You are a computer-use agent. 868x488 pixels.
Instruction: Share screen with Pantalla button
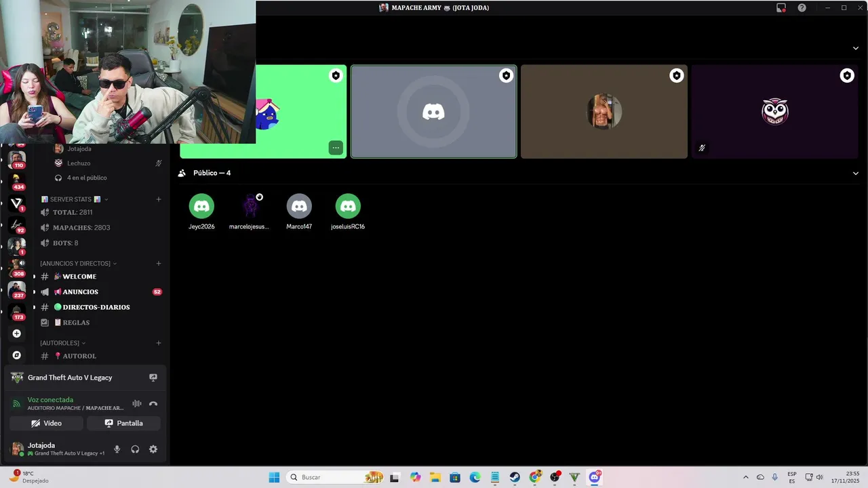point(123,423)
